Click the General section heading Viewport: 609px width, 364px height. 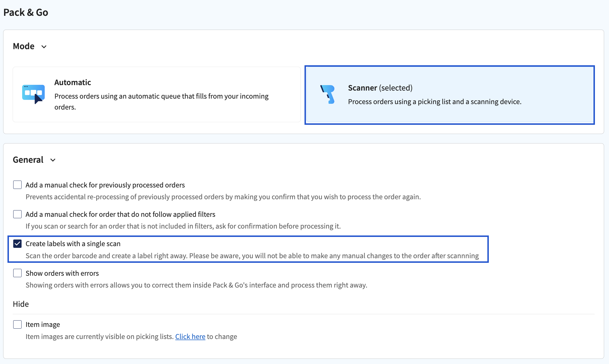pyautogui.click(x=28, y=160)
